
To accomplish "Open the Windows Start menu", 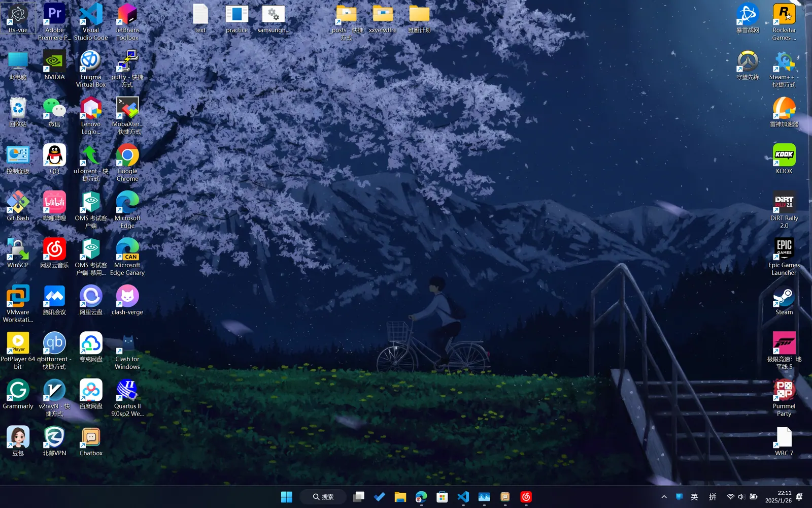I will (286, 497).
